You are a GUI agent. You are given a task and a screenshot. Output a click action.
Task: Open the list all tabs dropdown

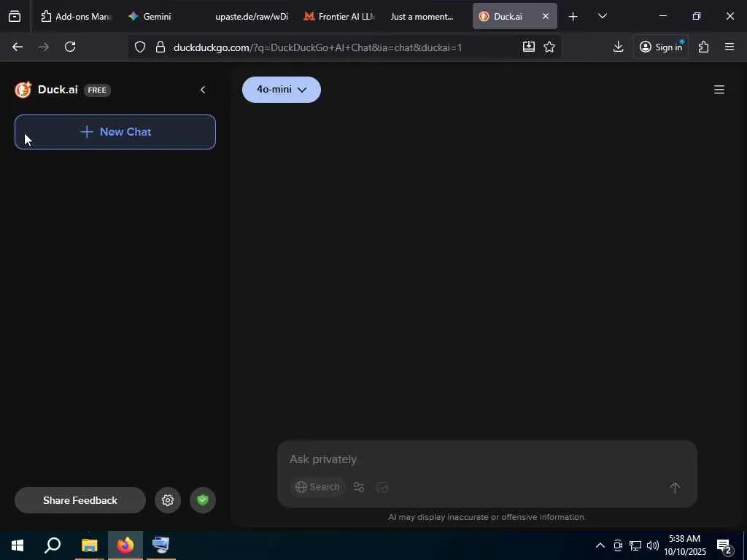pyautogui.click(x=602, y=17)
